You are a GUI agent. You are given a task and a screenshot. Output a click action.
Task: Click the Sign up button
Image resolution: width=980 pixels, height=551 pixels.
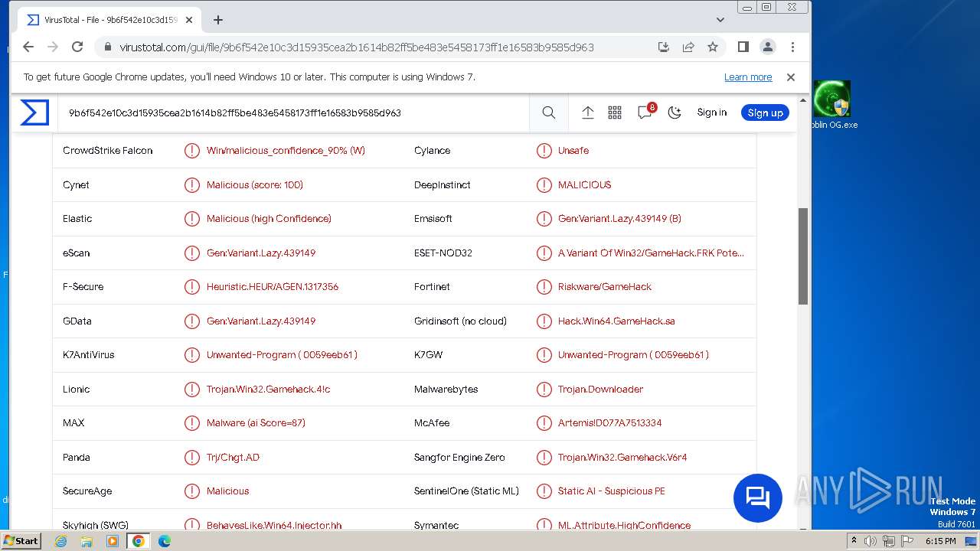[765, 112]
